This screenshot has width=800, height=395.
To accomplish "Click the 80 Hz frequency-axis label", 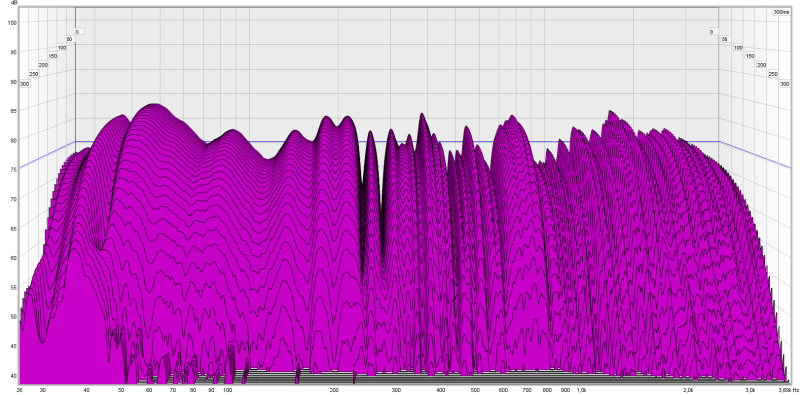I will pos(193,390).
